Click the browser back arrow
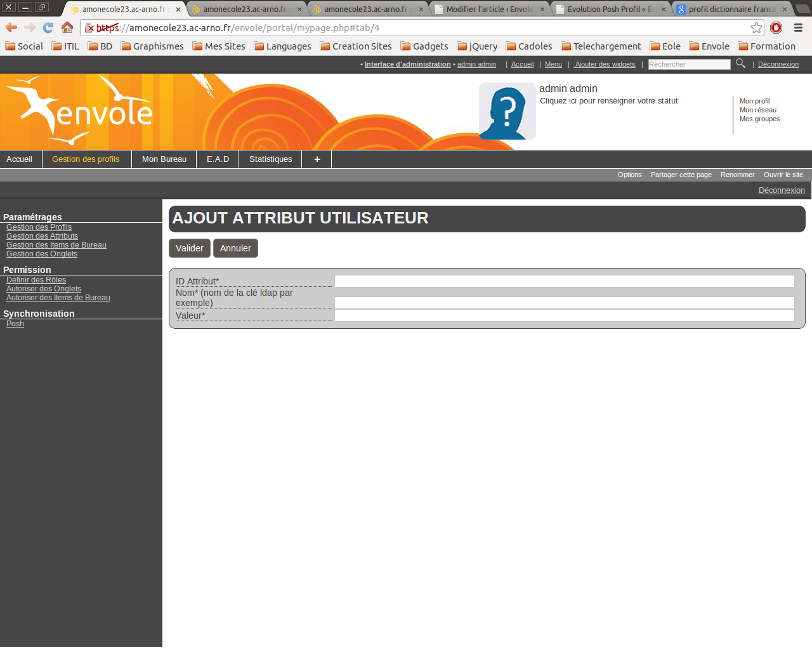This screenshot has width=812, height=650. click(11, 27)
